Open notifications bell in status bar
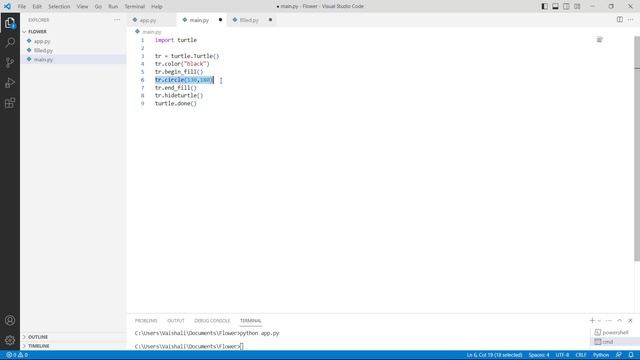This screenshot has height=360, width=640. pyautogui.click(x=631, y=355)
